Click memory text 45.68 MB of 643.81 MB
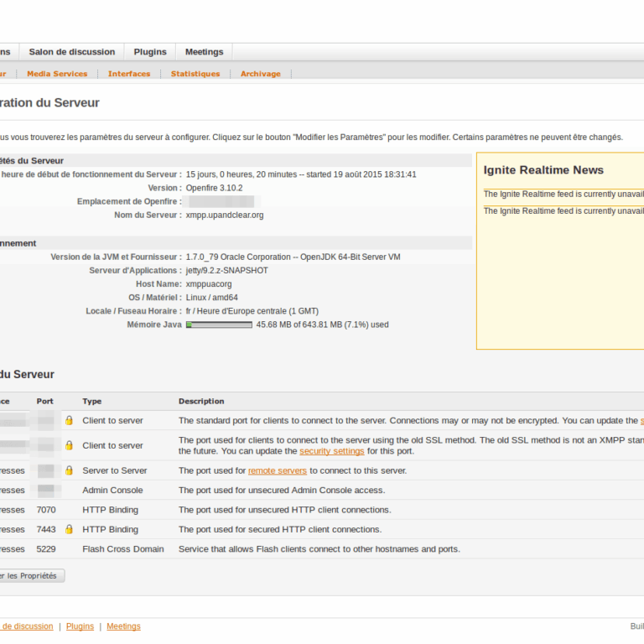The width and height of the screenshot is (644, 644). [322, 325]
